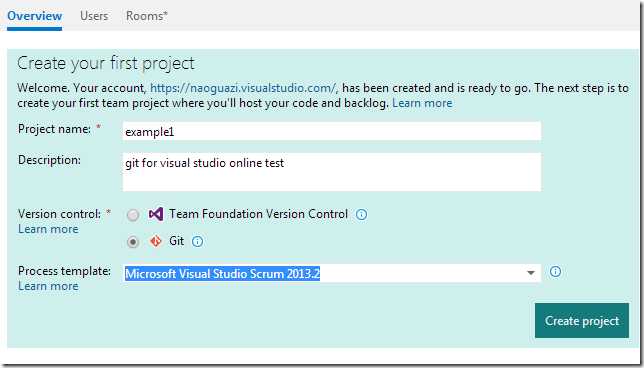Focus the Description text area

(332, 172)
